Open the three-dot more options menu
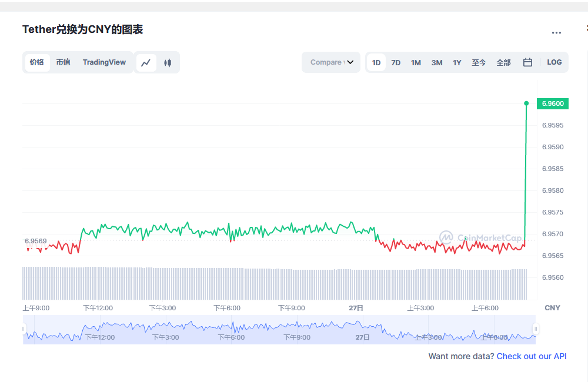 tap(556, 32)
